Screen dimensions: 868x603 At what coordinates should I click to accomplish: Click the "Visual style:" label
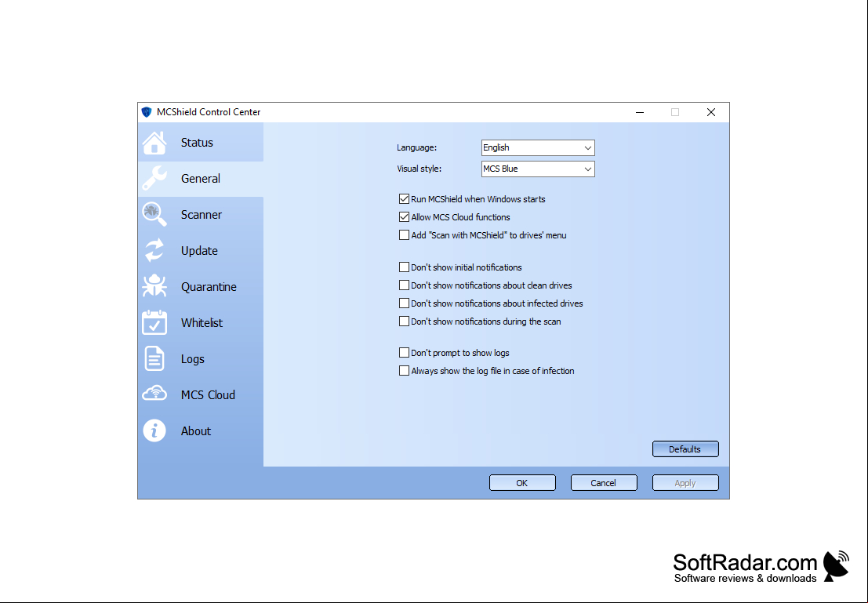pyautogui.click(x=419, y=169)
